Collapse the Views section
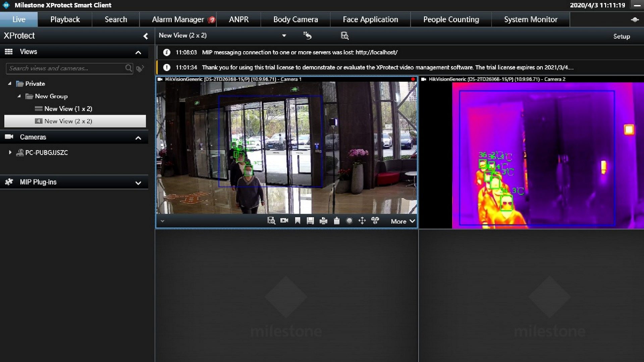Viewport: 644px width, 362px height. (x=138, y=52)
